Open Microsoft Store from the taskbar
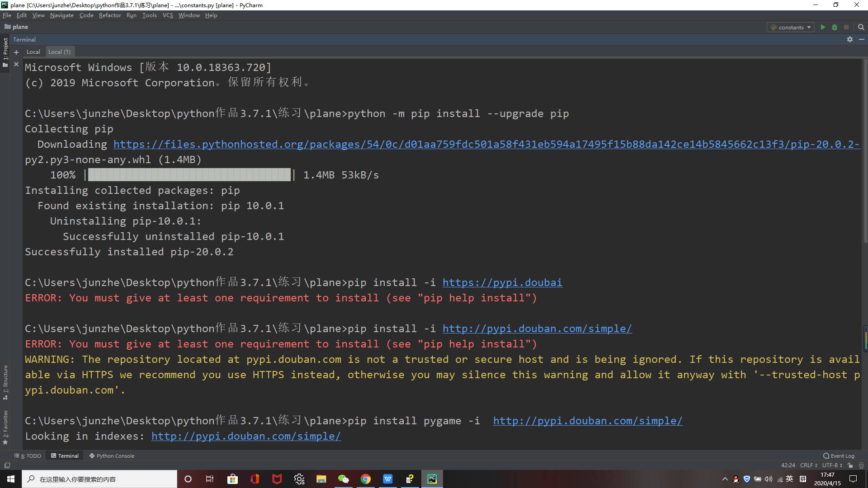 [x=232, y=479]
